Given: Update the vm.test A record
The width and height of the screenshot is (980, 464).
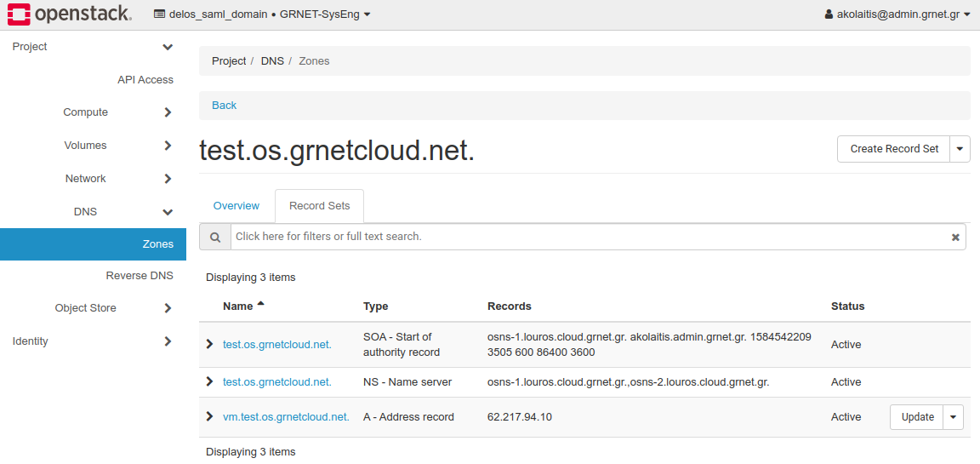Looking at the screenshot, I should (917, 417).
